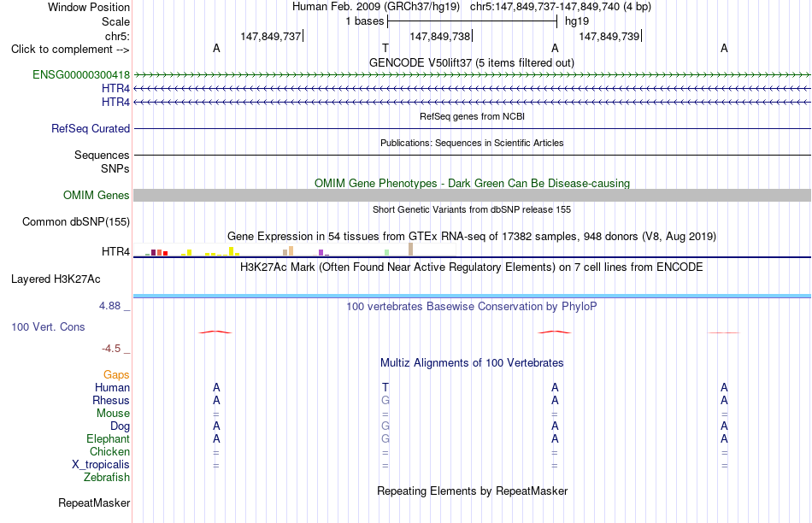Select the Human species label
The height and width of the screenshot is (523, 812).
point(112,387)
